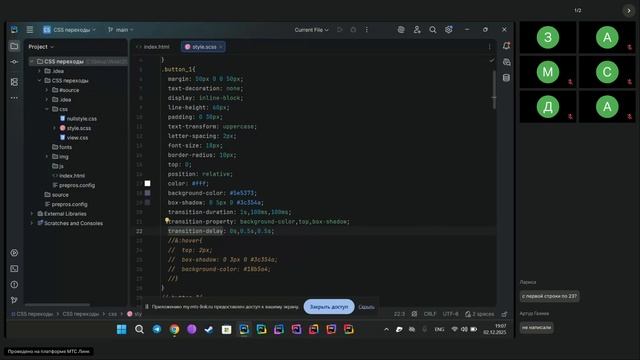Select participant М video tile
This screenshot has width=640, height=360.
click(548, 72)
